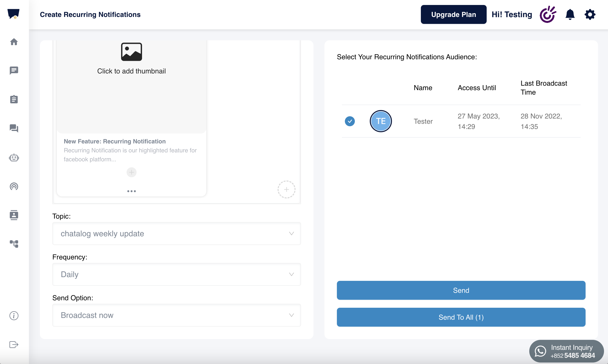Image resolution: width=608 pixels, height=364 pixels.
Task: Click Send To All (1) button
Action: [x=461, y=317]
